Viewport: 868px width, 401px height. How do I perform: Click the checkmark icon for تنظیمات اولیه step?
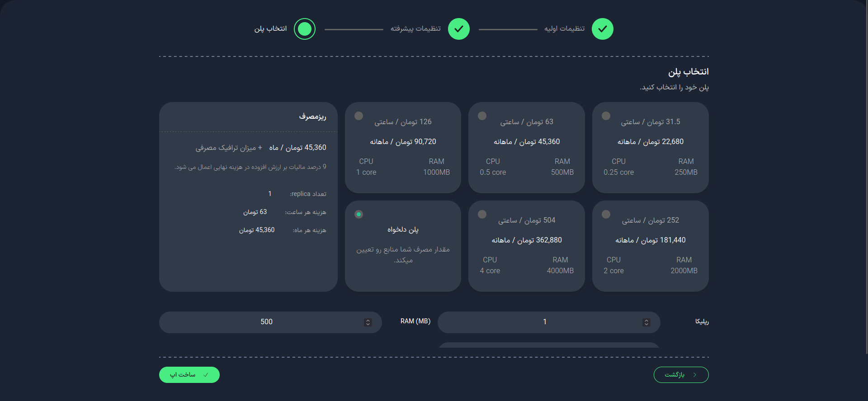tap(603, 29)
